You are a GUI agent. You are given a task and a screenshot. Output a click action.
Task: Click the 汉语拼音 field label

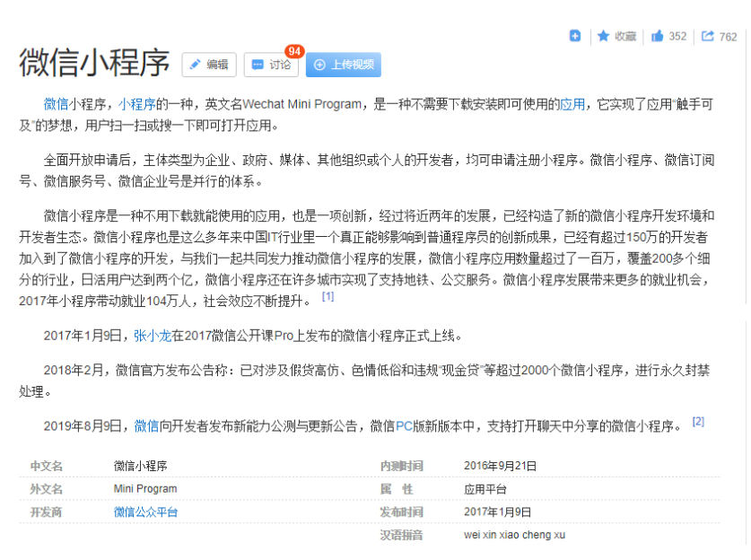(401, 535)
